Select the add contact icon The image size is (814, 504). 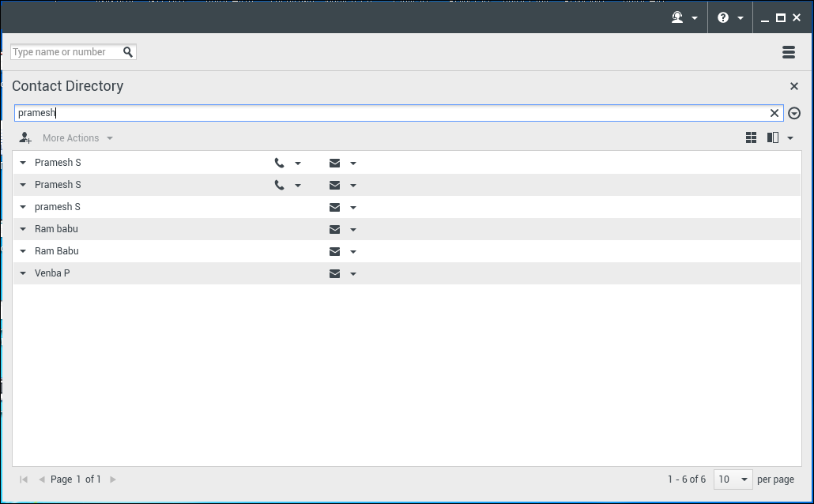(x=24, y=137)
